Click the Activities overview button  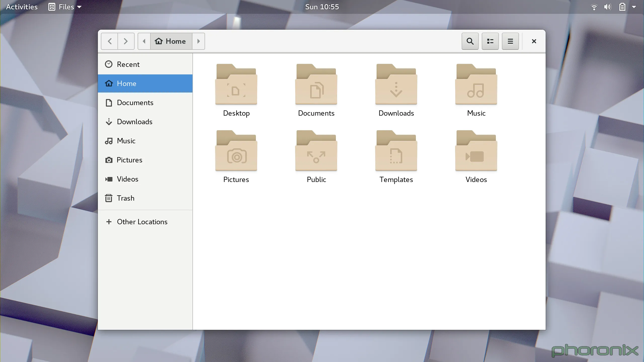(22, 7)
